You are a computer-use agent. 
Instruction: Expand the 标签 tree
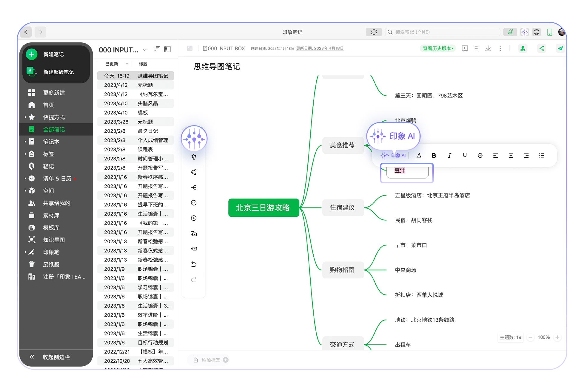tap(25, 154)
